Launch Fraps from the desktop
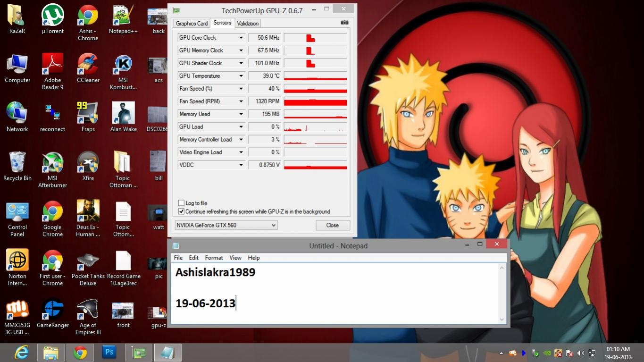The height and width of the screenshot is (362, 644). (88, 113)
